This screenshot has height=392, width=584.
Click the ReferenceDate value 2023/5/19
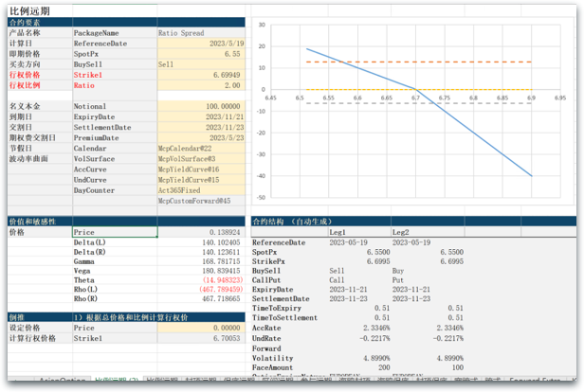pos(218,44)
